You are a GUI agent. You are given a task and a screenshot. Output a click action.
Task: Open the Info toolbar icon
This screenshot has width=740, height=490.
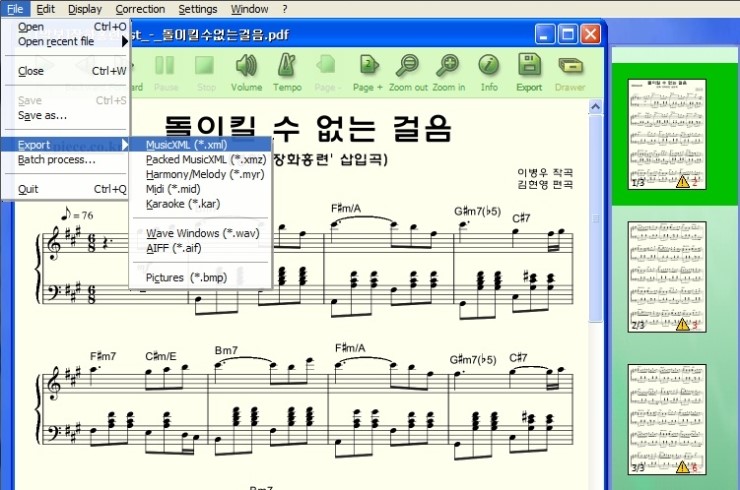click(489, 73)
